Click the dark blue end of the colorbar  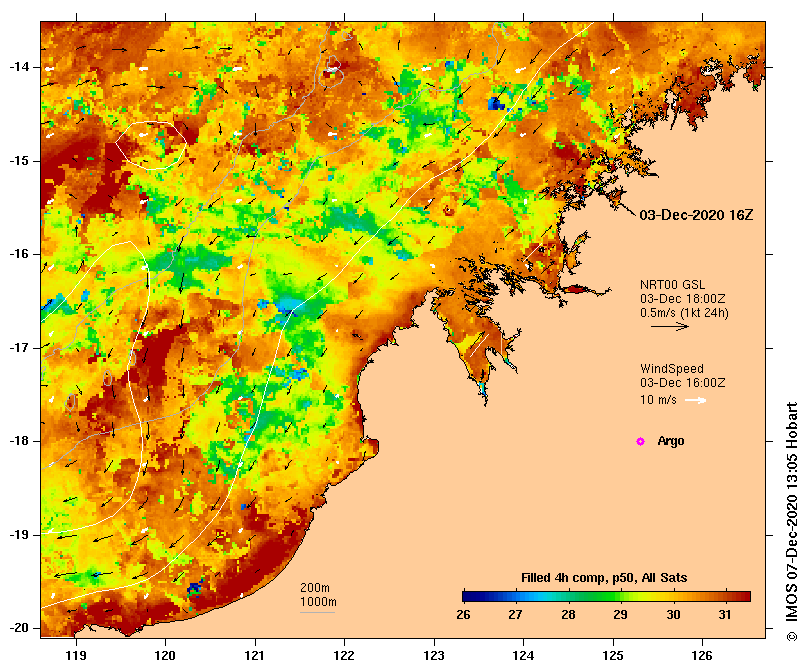tap(467, 597)
